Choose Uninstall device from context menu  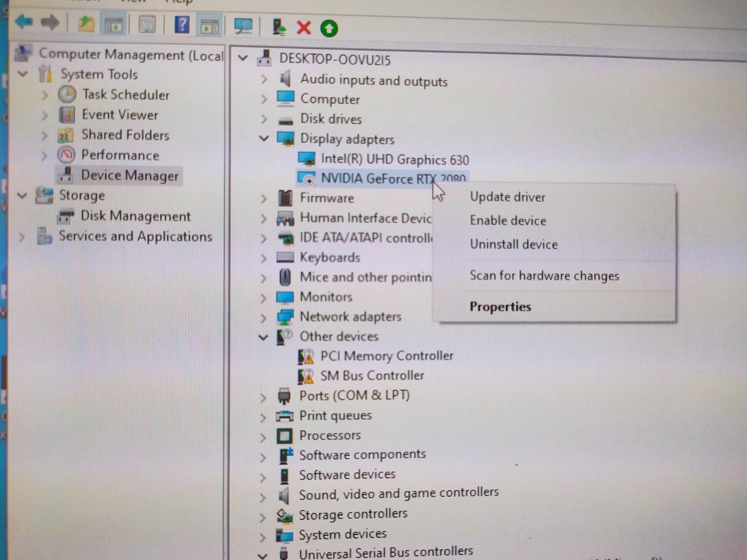pyautogui.click(x=514, y=244)
